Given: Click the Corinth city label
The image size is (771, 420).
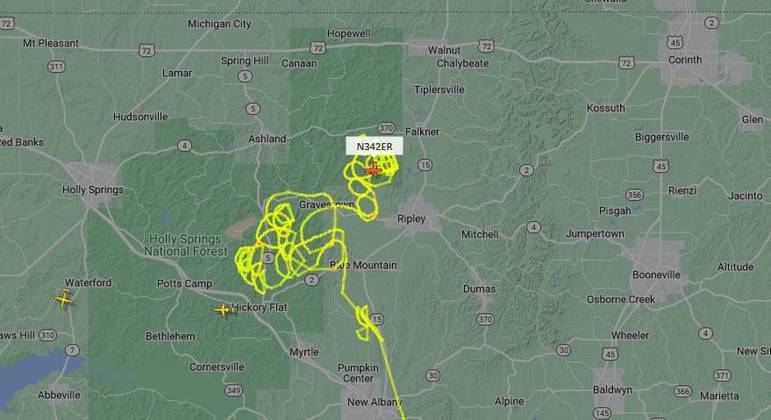Looking at the screenshot, I should [685, 60].
